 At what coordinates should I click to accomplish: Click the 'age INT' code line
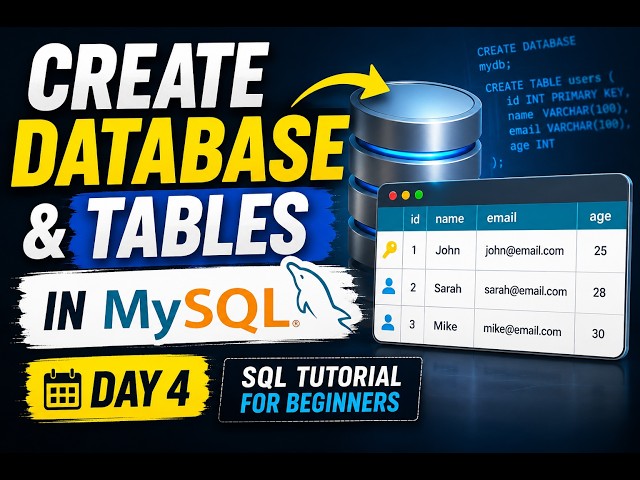[x=532, y=145]
